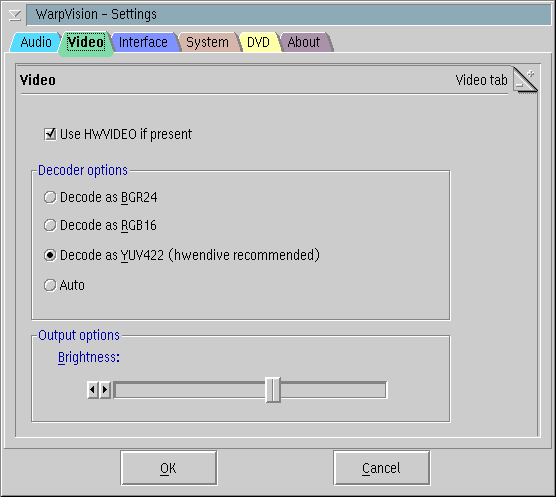The height and width of the screenshot is (497, 556).
Task: Click the Output options group label
Action: point(79,335)
